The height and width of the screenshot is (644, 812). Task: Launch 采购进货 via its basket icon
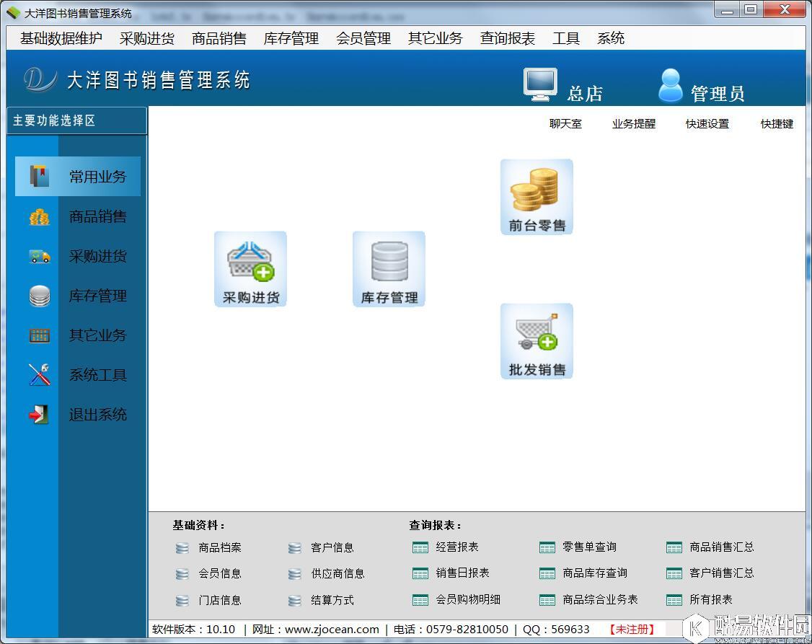click(x=250, y=268)
